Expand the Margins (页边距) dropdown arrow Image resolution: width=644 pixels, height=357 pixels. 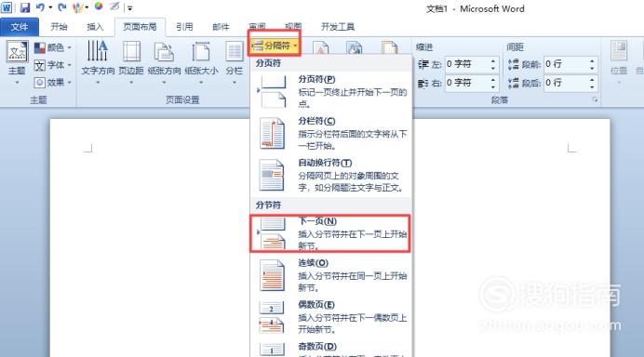(x=131, y=83)
